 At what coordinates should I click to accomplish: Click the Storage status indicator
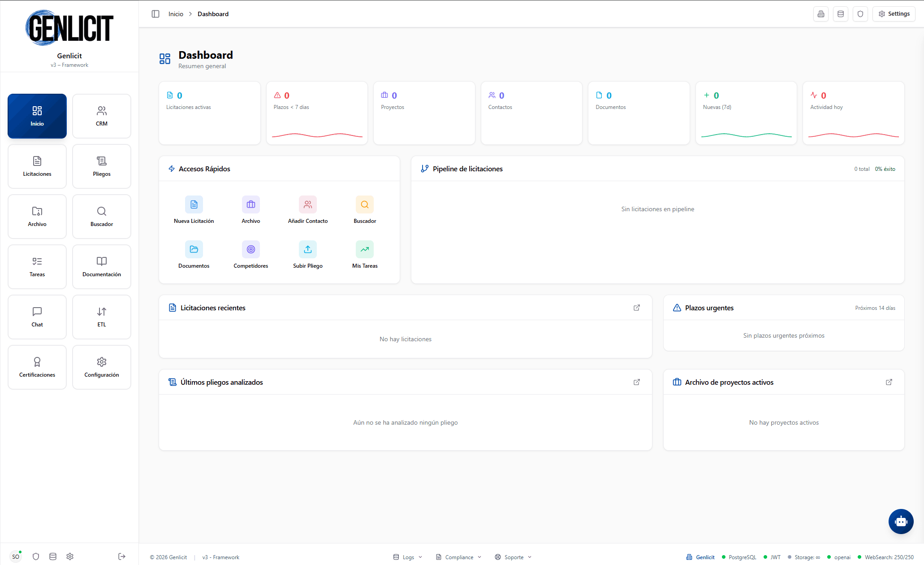click(804, 557)
